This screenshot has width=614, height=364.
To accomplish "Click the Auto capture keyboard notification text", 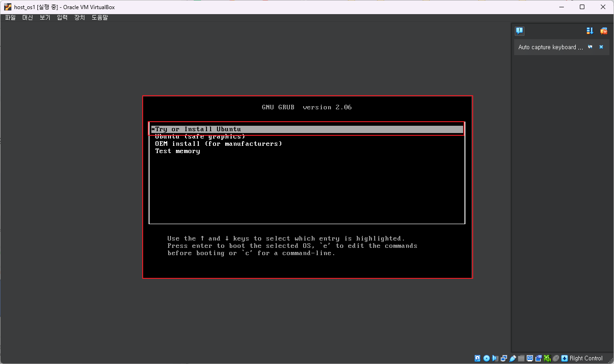I will [x=551, y=47].
